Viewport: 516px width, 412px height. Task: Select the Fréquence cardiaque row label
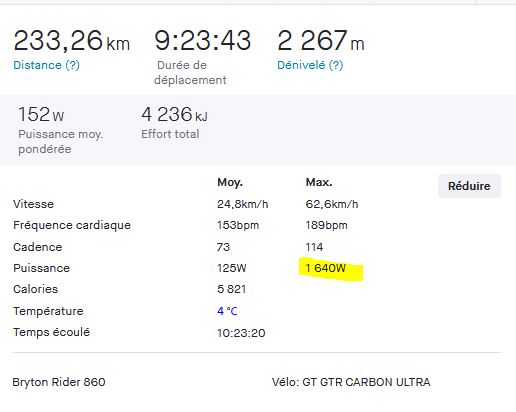coord(72,225)
